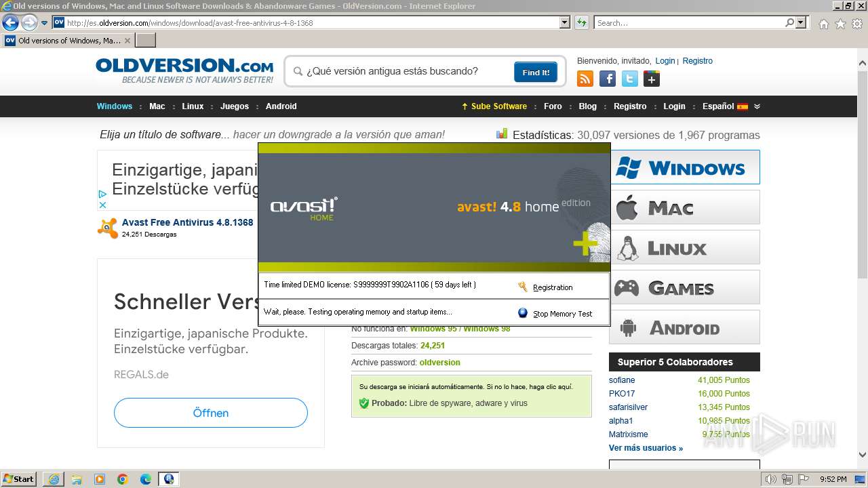Screen dimensions: 868x488
Task: Click the Mac platform banner button
Action: coord(684,207)
